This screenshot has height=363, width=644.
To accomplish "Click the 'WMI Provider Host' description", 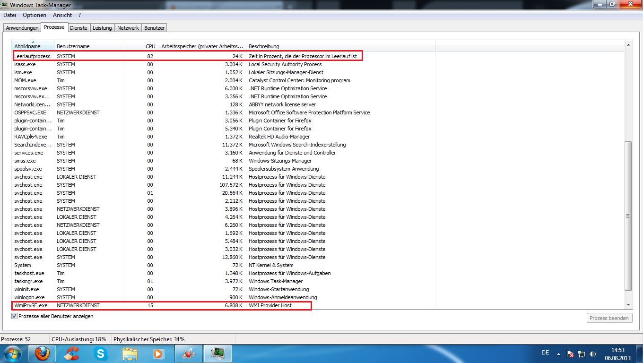I will [x=270, y=305].
